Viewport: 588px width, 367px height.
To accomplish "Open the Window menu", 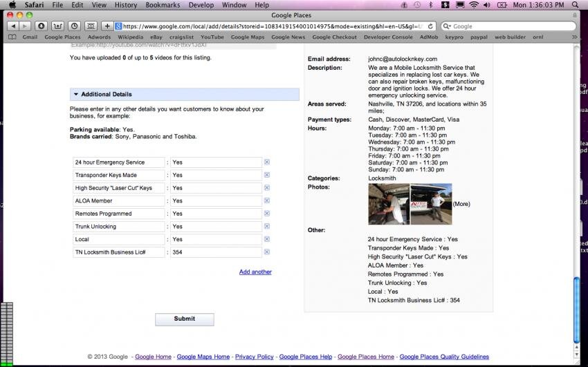I will [x=234, y=5].
